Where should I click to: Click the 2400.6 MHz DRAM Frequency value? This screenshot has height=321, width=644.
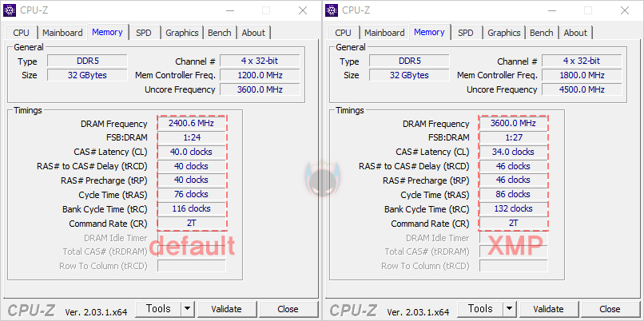tap(192, 123)
